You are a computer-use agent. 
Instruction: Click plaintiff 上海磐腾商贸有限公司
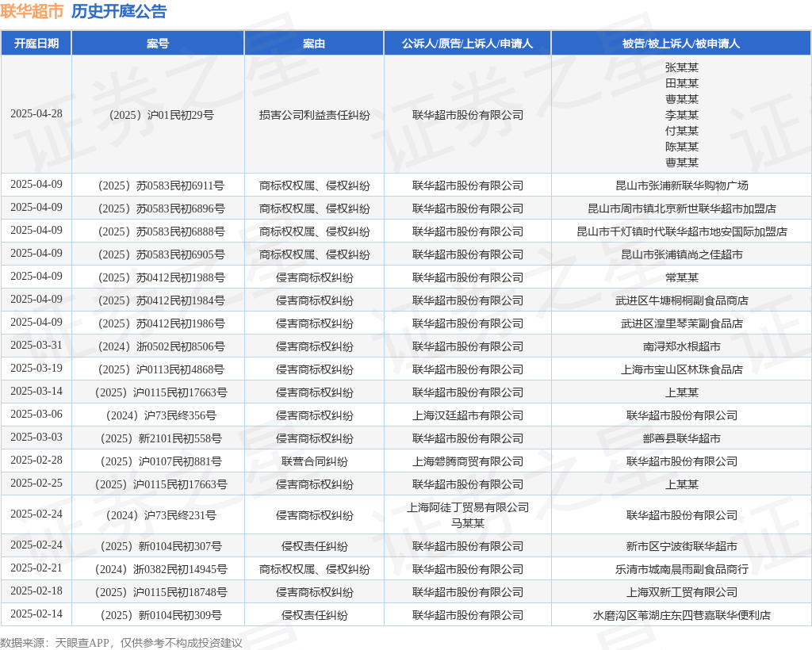pos(468,461)
